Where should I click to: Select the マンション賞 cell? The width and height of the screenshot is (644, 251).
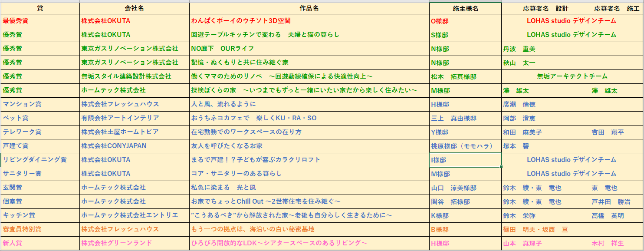[x=40, y=104]
